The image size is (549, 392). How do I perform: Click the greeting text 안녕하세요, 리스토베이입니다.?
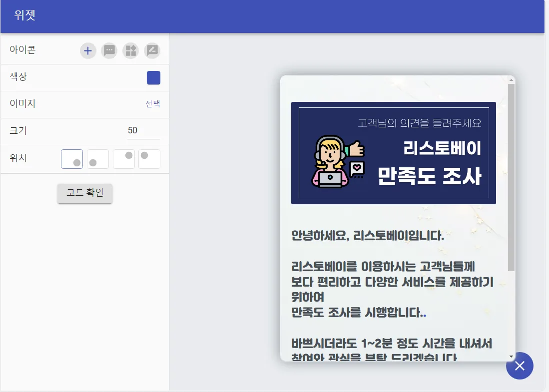(x=368, y=236)
